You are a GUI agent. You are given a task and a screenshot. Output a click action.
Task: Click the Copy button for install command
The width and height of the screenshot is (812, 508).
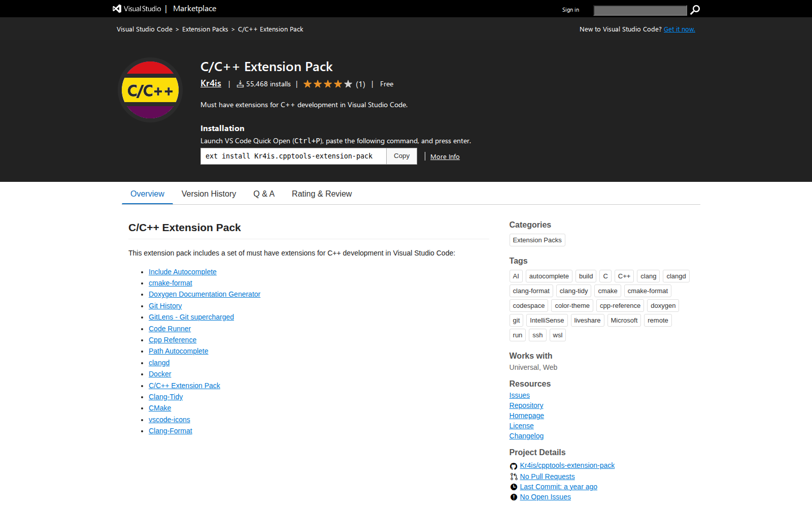click(x=401, y=156)
